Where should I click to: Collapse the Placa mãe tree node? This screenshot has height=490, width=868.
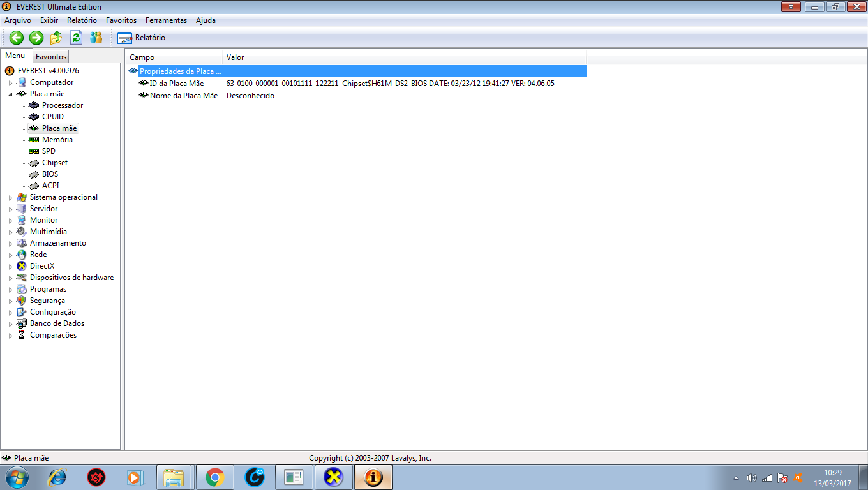coord(10,94)
